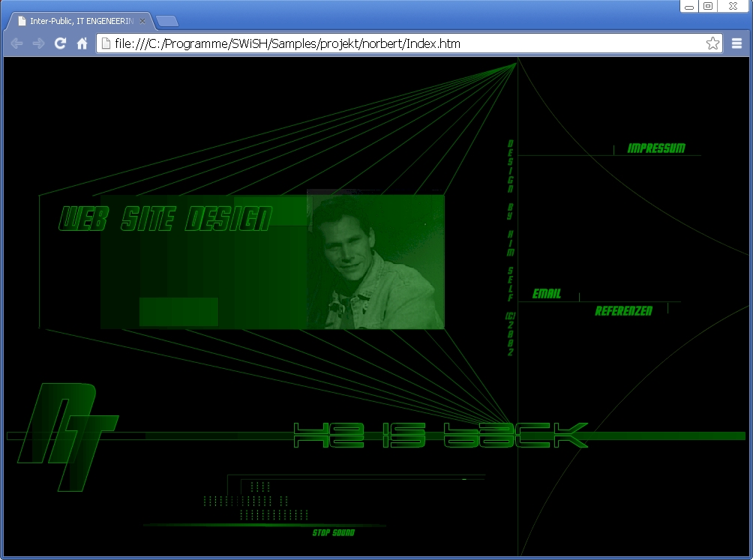Open the Impressum link
The image size is (753, 560).
point(655,148)
